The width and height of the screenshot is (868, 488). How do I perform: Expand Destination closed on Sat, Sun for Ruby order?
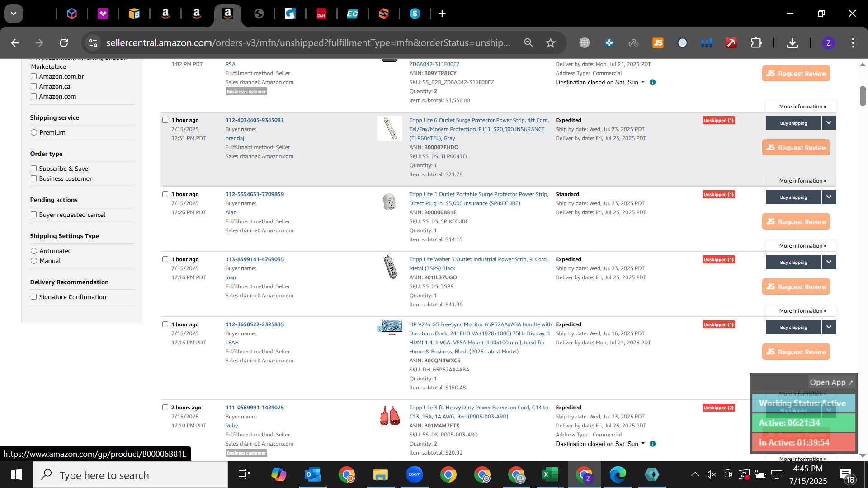click(x=600, y=444)
